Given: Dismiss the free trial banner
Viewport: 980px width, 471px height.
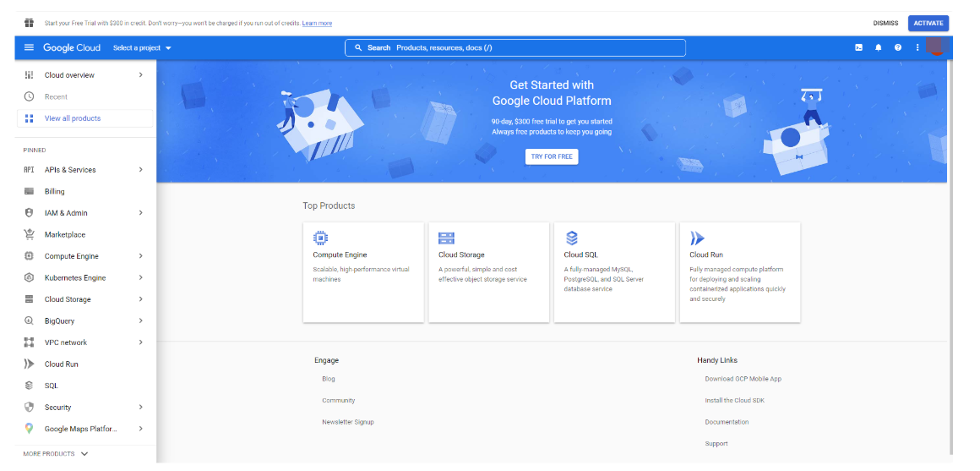Looking at the screenshot, I should tap(885, 24).
